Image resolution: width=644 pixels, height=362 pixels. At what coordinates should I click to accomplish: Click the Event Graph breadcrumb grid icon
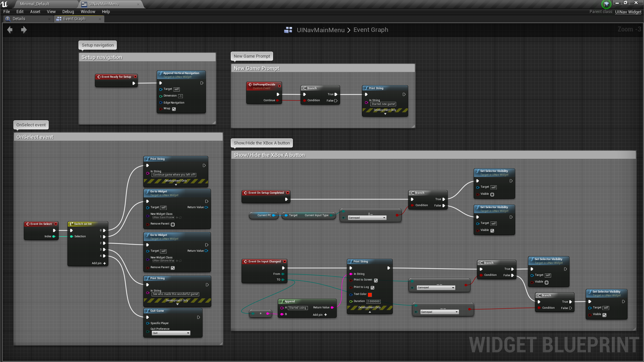(x=288, y=30)
